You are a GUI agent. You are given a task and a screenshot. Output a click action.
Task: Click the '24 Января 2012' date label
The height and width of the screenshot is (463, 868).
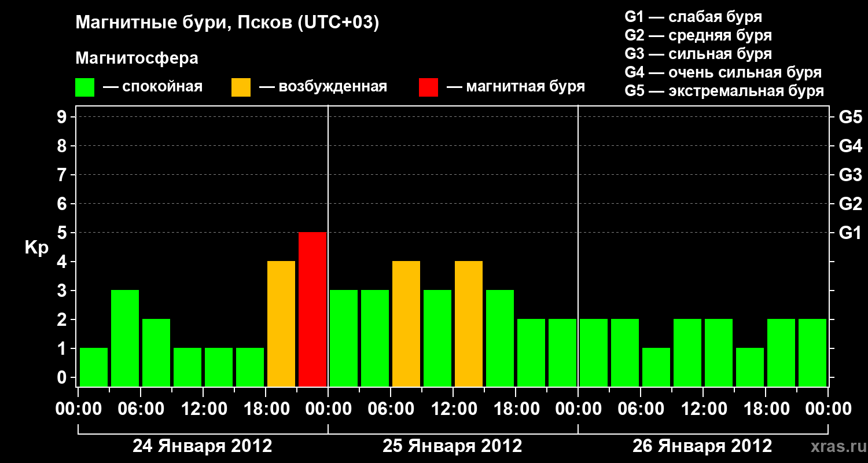pyautogui.click(x=203, y=446)
